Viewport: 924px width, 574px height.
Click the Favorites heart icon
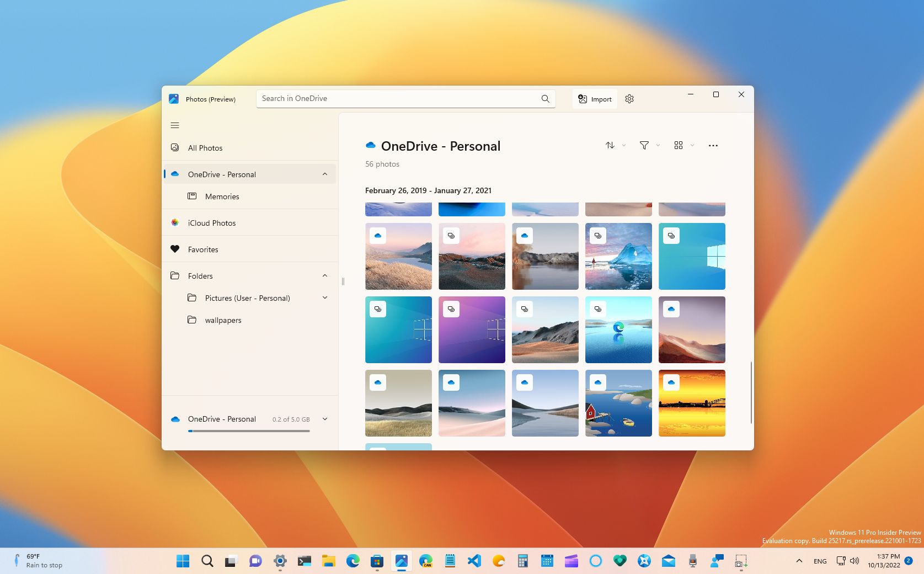point(175,249)
